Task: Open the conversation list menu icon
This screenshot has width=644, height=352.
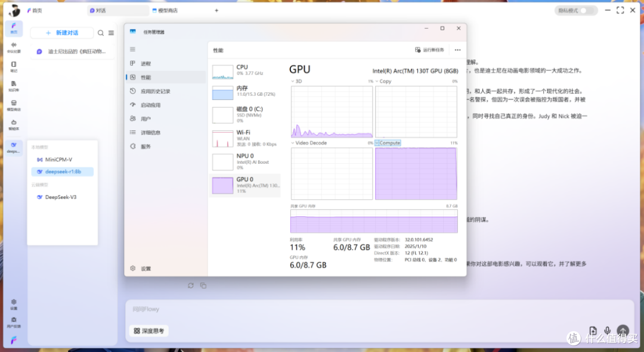Action: point(112,33)
